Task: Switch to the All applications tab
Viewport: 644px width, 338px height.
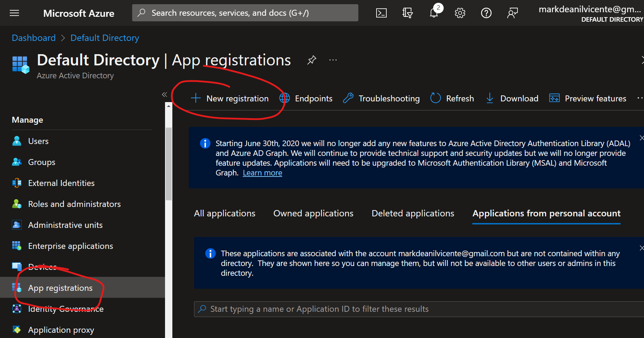Action: pos(225,213)
